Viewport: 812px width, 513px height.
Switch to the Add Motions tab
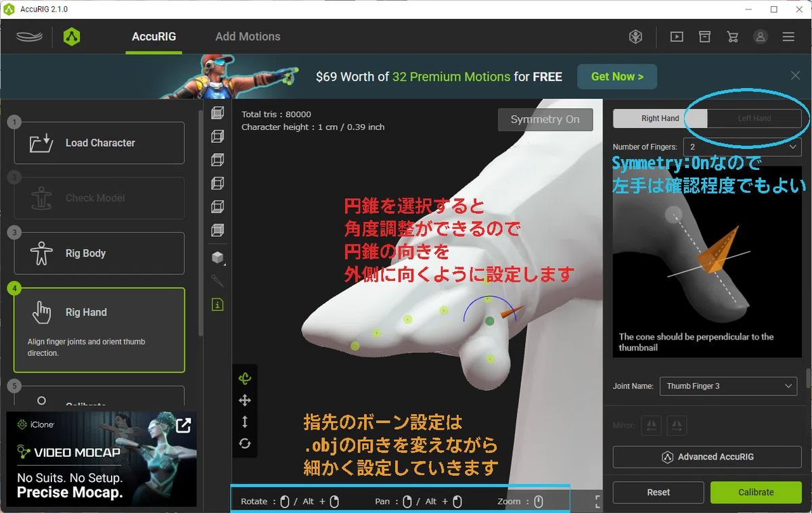point(248,37)
